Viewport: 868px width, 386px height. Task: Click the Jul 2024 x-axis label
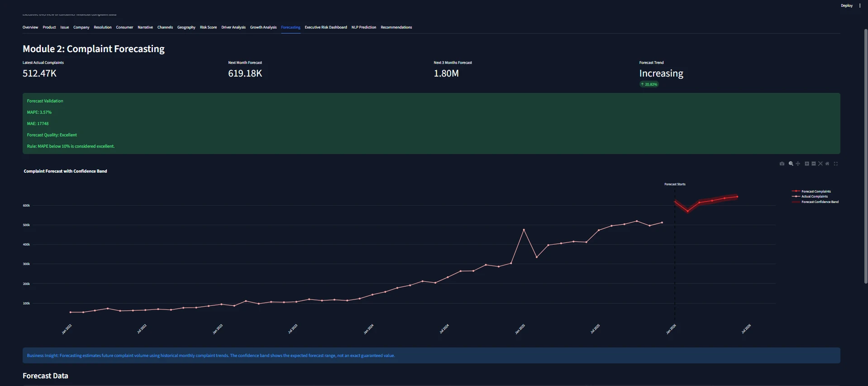click(x=444, y=329)
